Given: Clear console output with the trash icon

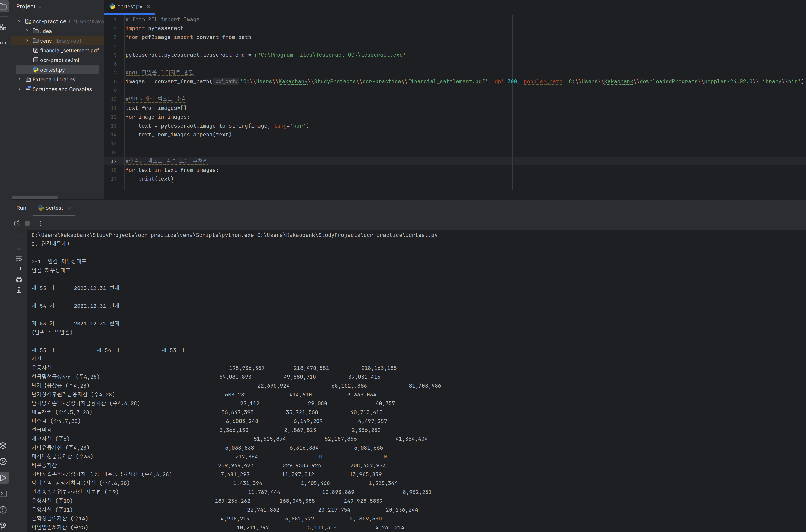Looking at the screenshot, I should [19, 290].
